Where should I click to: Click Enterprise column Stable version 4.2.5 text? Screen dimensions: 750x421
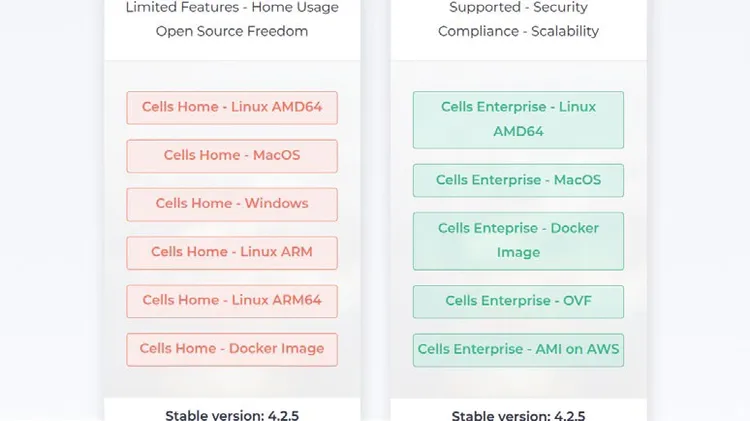(x=518, y=415)
